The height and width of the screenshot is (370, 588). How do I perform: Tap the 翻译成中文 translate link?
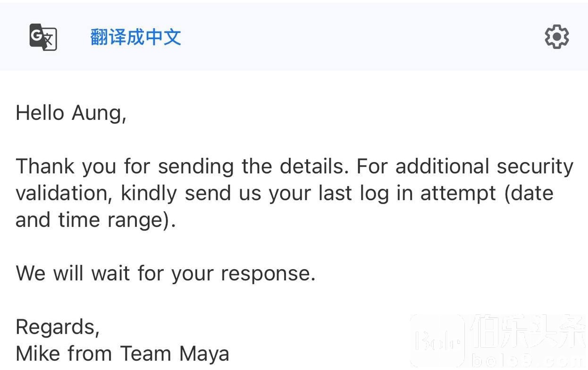click(135, 37)
